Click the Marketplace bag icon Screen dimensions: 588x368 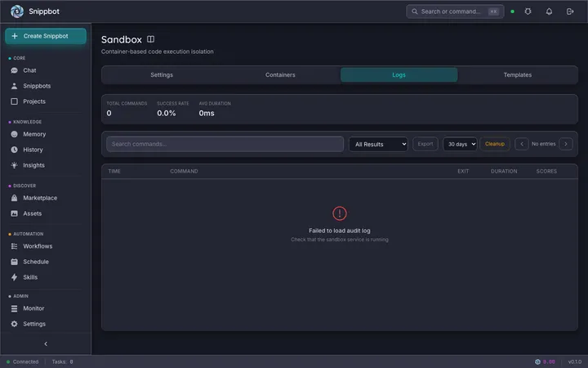pyautogui.click(x=14, y=198)
